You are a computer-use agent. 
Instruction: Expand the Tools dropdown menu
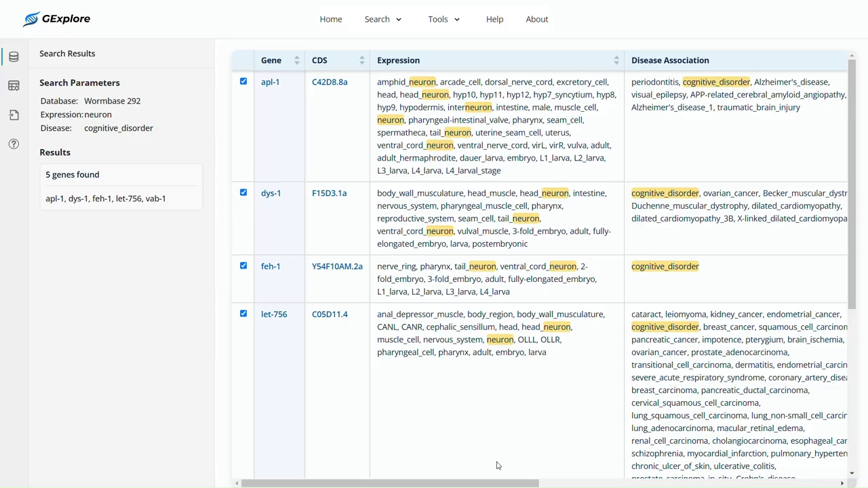pyautogui.click(x=444, y=19)
